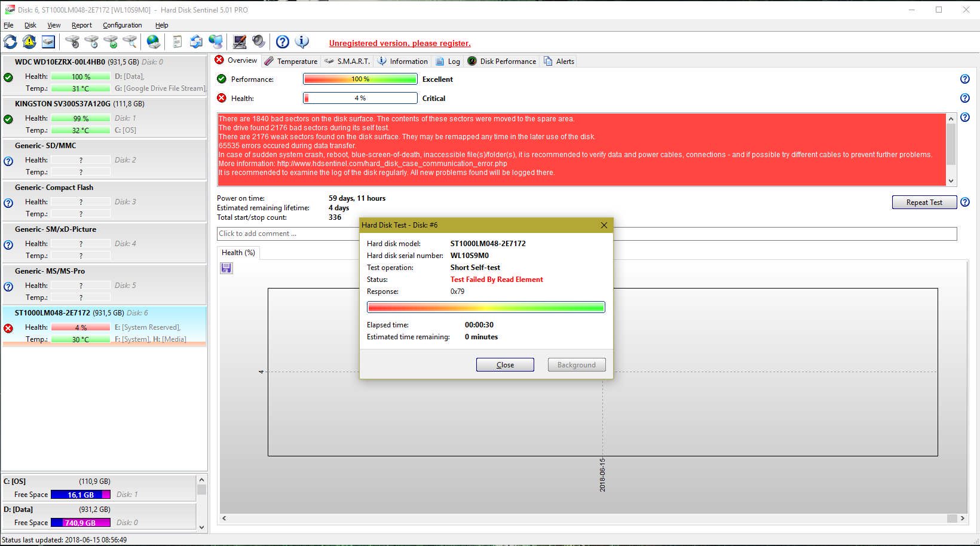Open the Disk menu

tap(30, 25)
